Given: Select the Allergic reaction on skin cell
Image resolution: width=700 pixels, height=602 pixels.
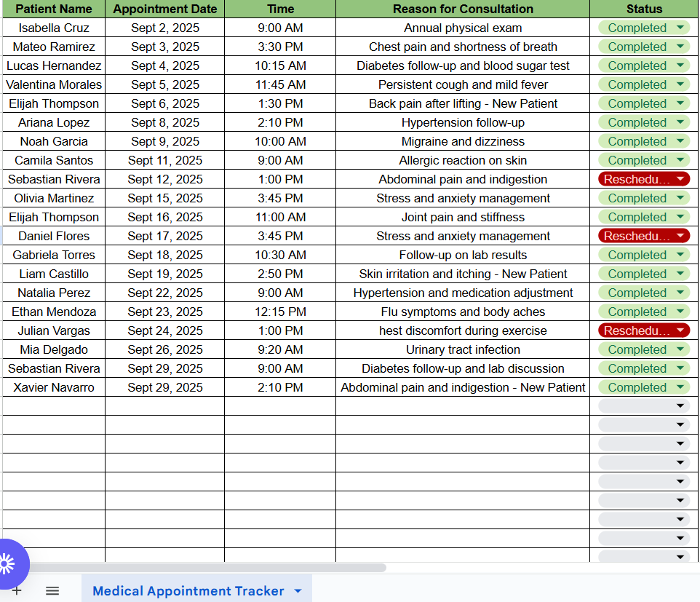Looking at the screenshot, I should [463, 160].
